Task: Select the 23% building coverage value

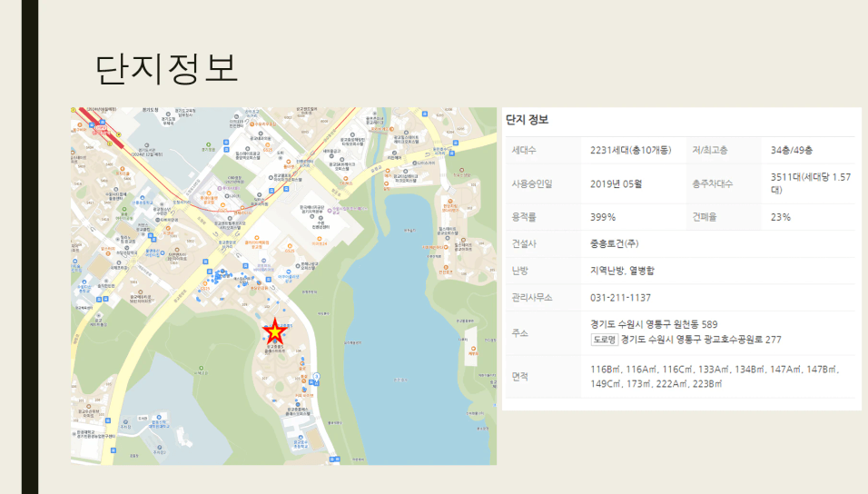Action: [x=781, y=217]
